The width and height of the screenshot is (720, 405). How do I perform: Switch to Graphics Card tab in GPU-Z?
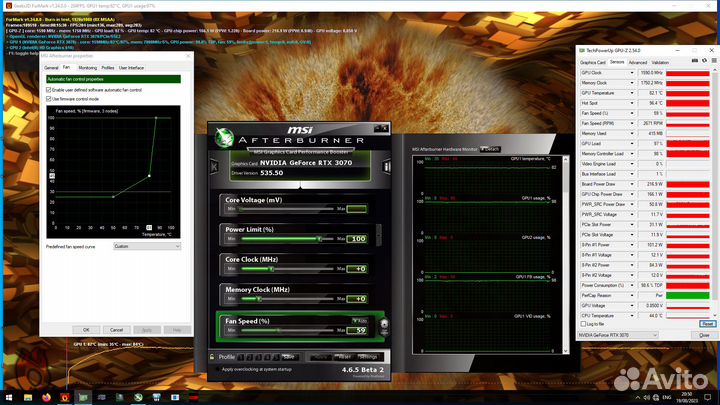coord(593,62)
